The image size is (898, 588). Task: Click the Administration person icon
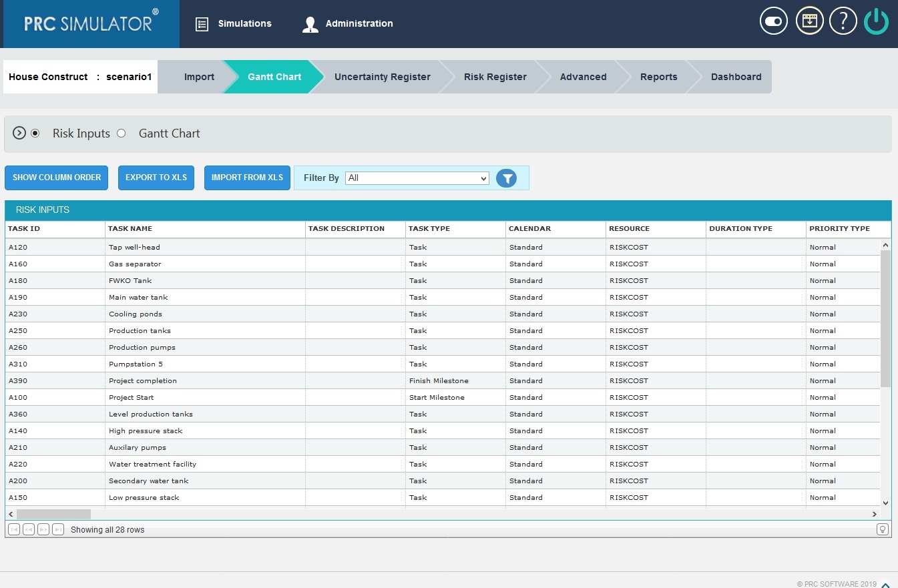[310, 23]
